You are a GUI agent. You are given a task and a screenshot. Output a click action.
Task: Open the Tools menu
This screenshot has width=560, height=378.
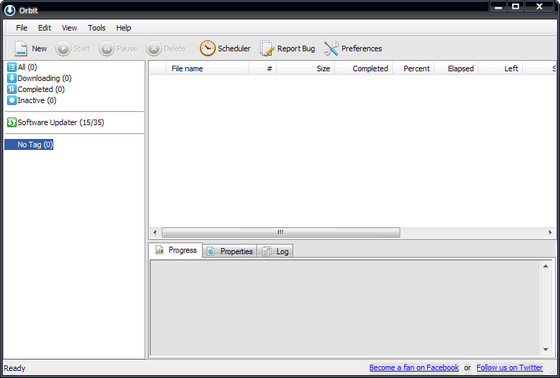96,28
